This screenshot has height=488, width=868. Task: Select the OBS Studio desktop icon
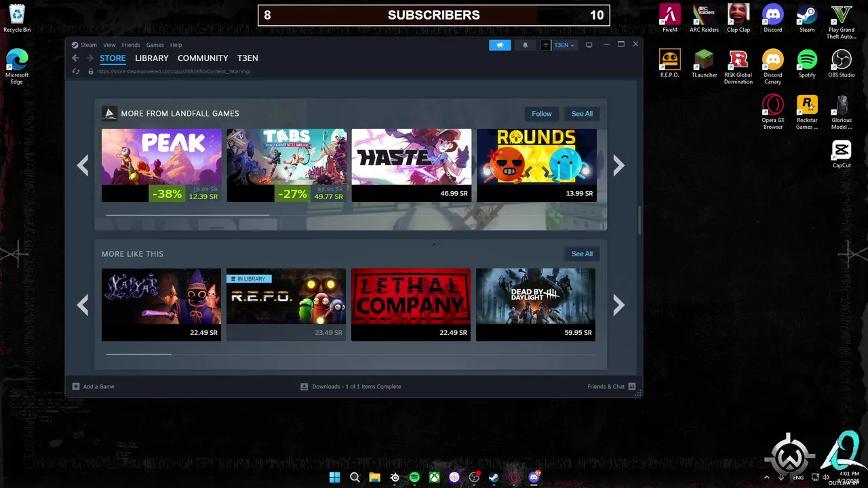tap(842, 64)
